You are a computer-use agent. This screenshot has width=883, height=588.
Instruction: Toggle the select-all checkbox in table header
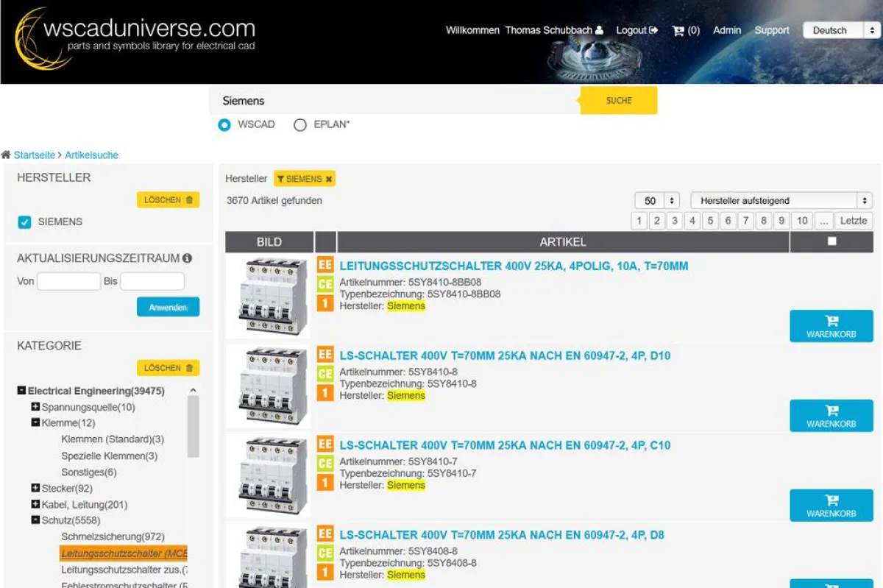pos(831,241)
